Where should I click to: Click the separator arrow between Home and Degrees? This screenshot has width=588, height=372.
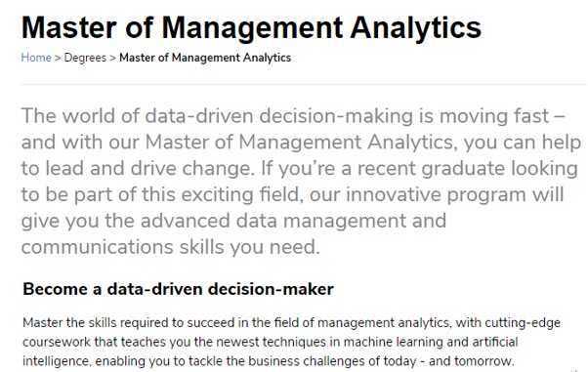pos(58,59)
